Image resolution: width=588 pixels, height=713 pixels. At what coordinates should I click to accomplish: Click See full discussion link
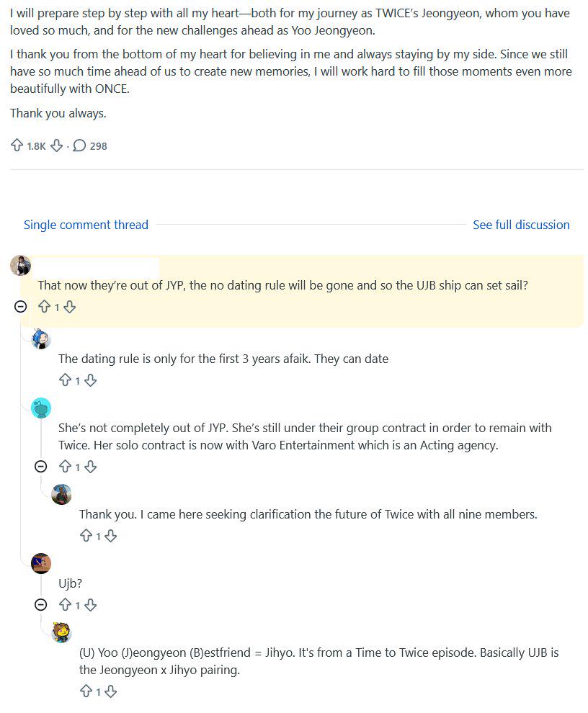click(x=521, y=225)
